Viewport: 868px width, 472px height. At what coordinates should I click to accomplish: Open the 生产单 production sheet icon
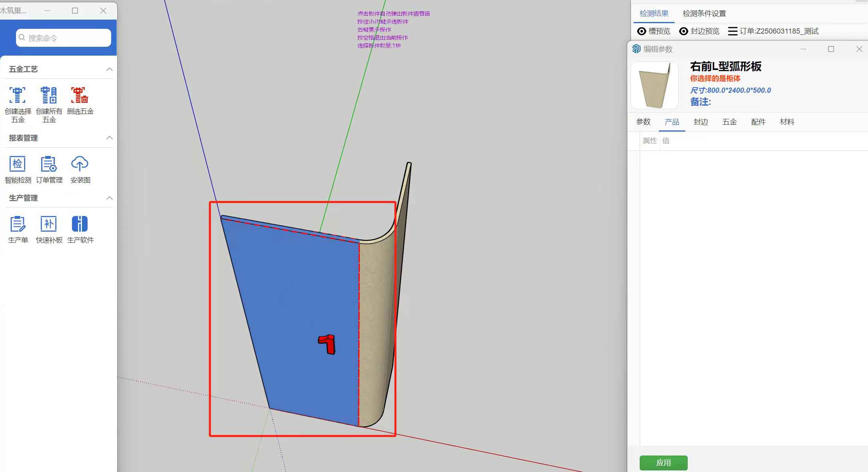18,224
